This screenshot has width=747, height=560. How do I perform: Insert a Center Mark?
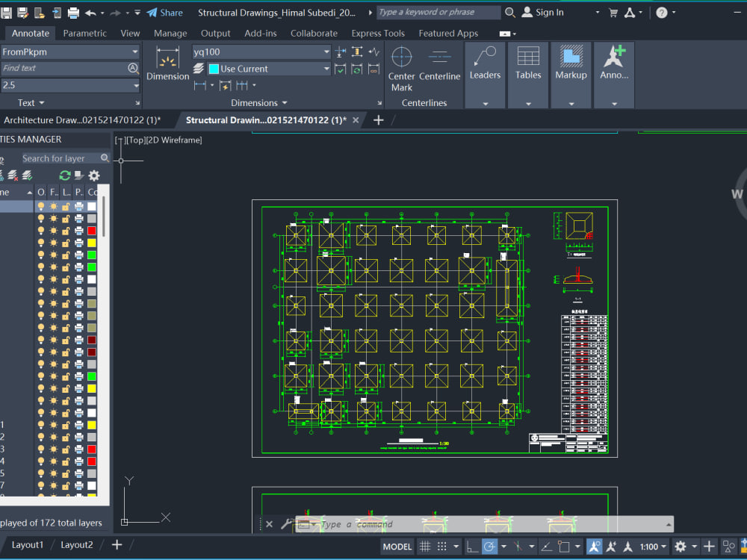click(402, 68)
